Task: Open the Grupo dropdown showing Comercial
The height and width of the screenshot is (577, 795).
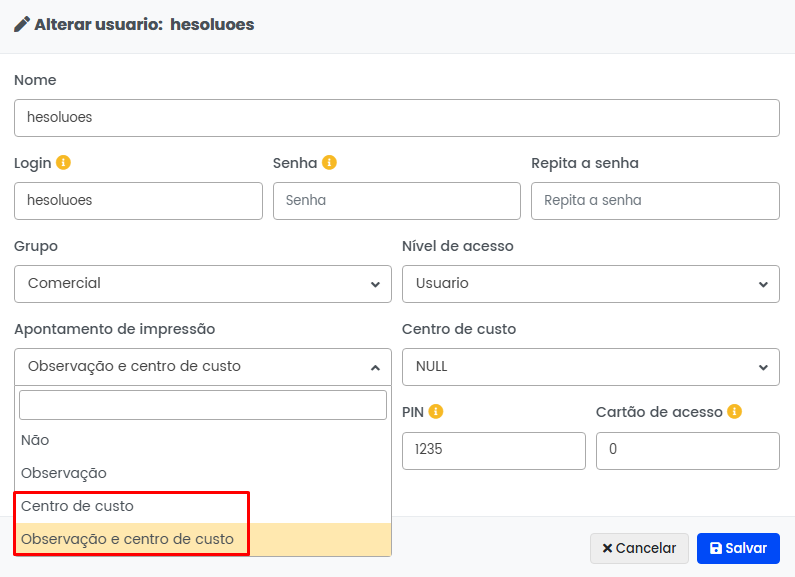Action: pyautogui.click(x=203, y=283)
